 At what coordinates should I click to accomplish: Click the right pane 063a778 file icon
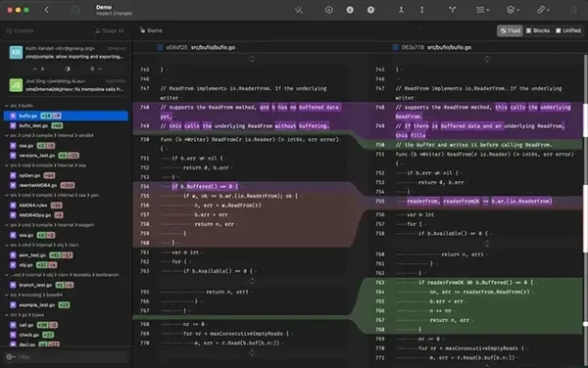395,47
